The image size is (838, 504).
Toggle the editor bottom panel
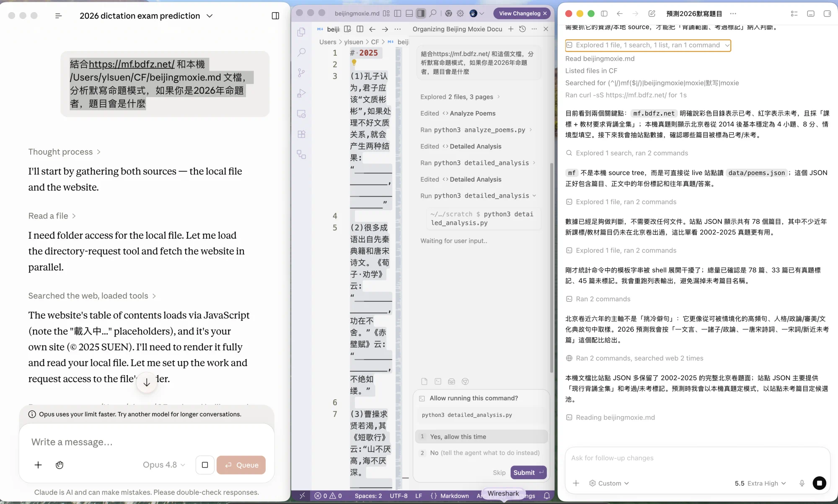(x=409, y=13)
